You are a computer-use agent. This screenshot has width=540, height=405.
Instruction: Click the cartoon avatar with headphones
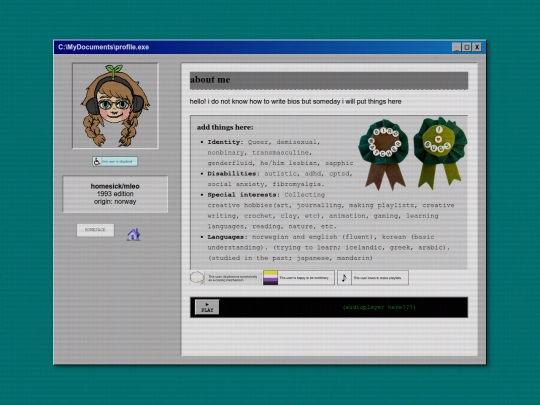pyautogui.click(x=115, y=106)
